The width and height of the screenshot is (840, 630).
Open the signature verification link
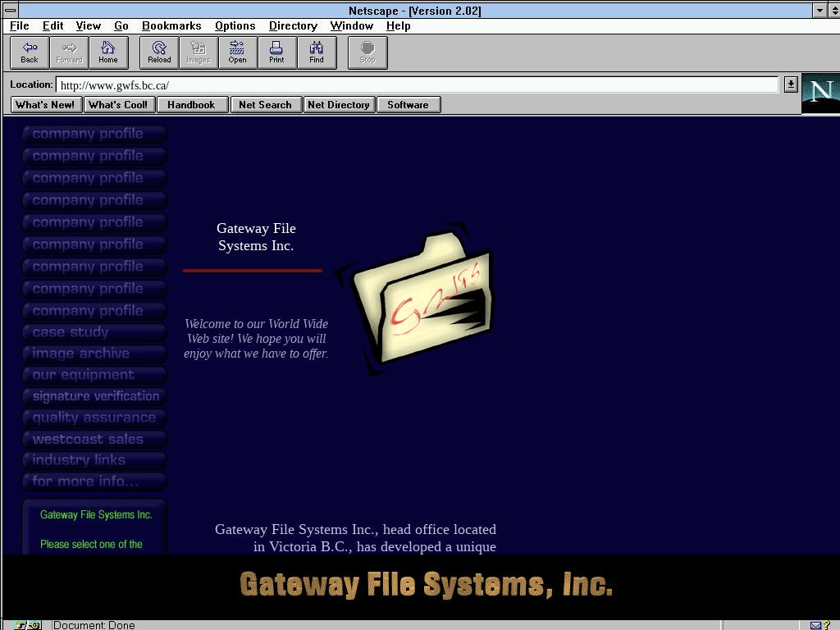(94, 396)
